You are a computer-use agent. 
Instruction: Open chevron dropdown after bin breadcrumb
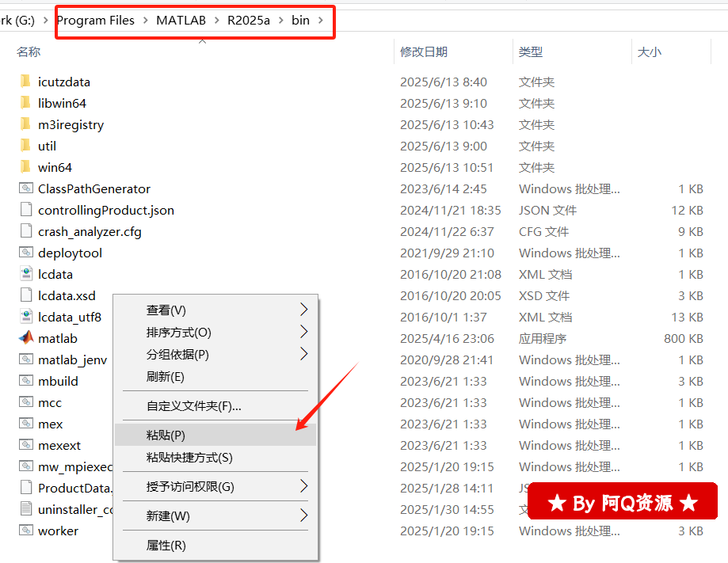click(x=321, y=21)
